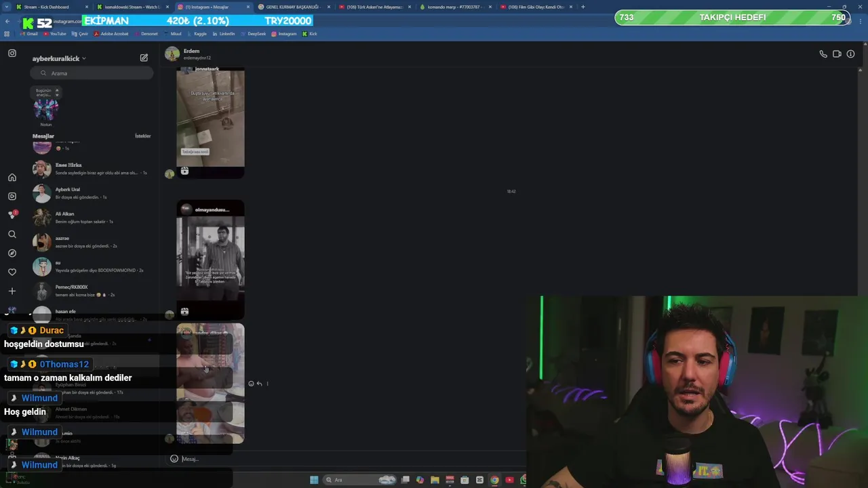The image size is (868, 488).
Task: Open more options for the last reel
Action: (x=267, y=384)
